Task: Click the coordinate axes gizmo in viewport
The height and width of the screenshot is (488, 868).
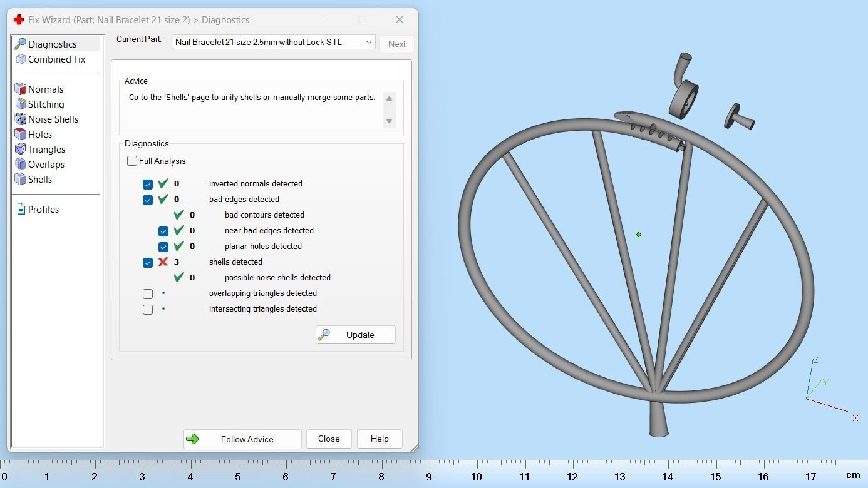Action: pyautogui.click(x=832, y=389)
